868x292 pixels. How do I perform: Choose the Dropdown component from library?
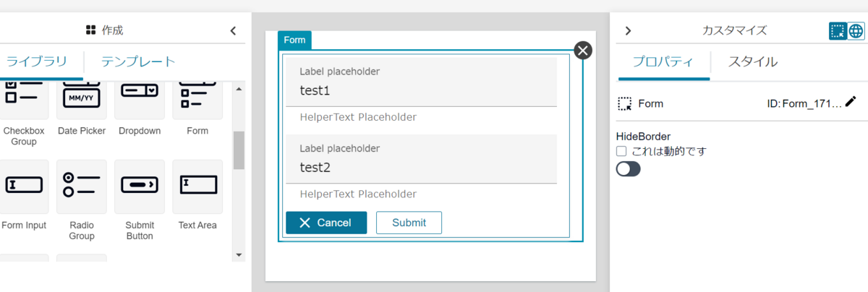(x=140, y=100)
